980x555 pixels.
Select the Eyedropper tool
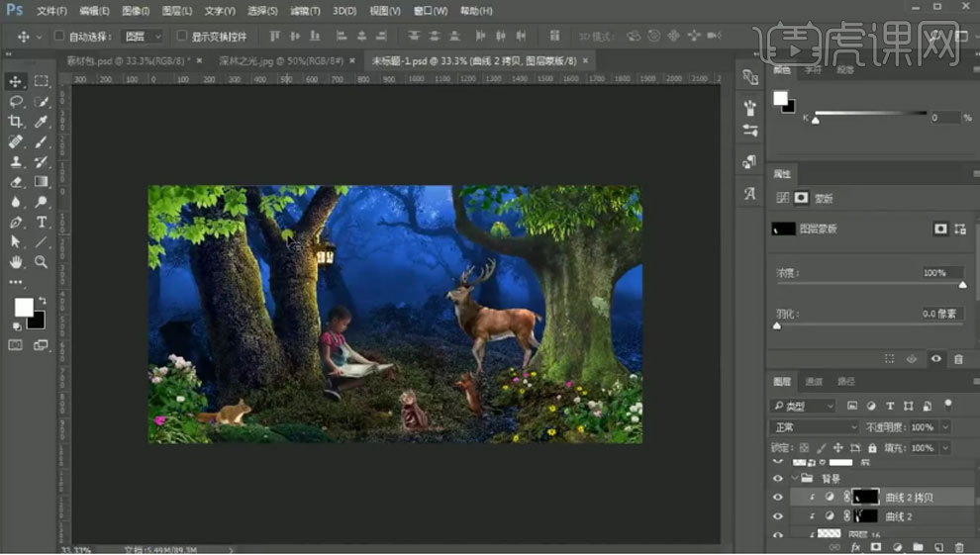tap(42, 121)
